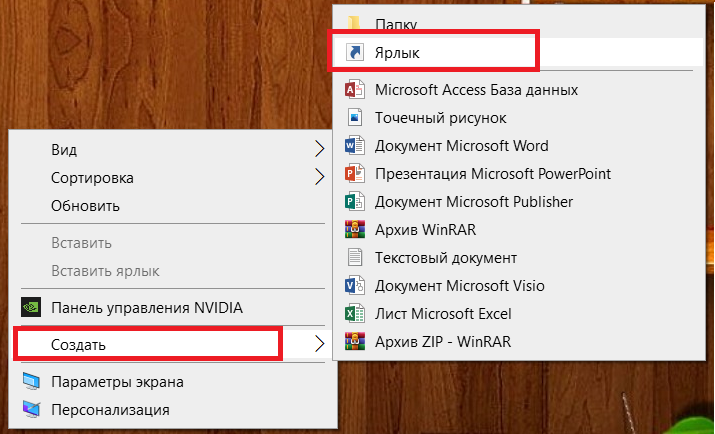Click the NVIDIA control panel icon
The width and height of the screenshot is (715, 434).
31,307
